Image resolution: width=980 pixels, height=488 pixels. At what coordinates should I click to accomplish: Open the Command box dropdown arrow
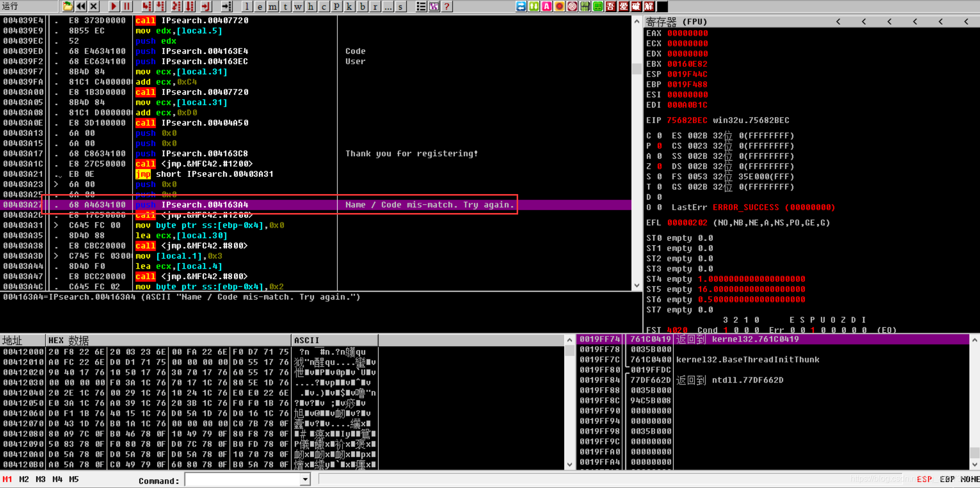[x=305, y=480]
